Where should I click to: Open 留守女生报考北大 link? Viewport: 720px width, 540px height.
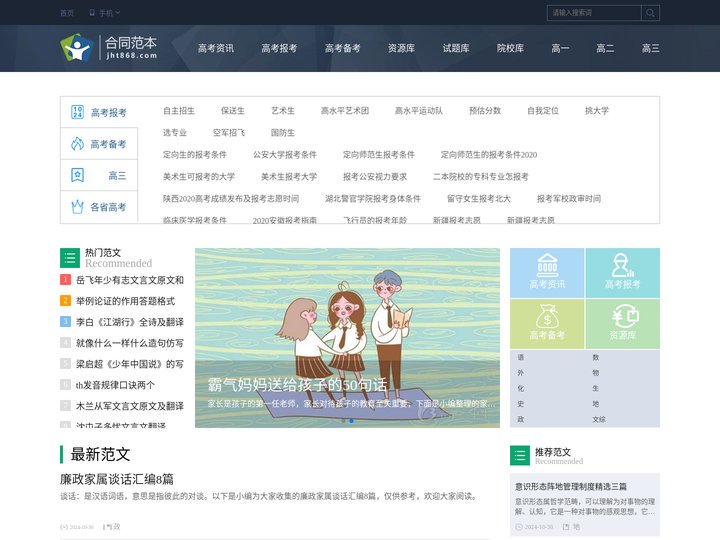click(478, 199)
